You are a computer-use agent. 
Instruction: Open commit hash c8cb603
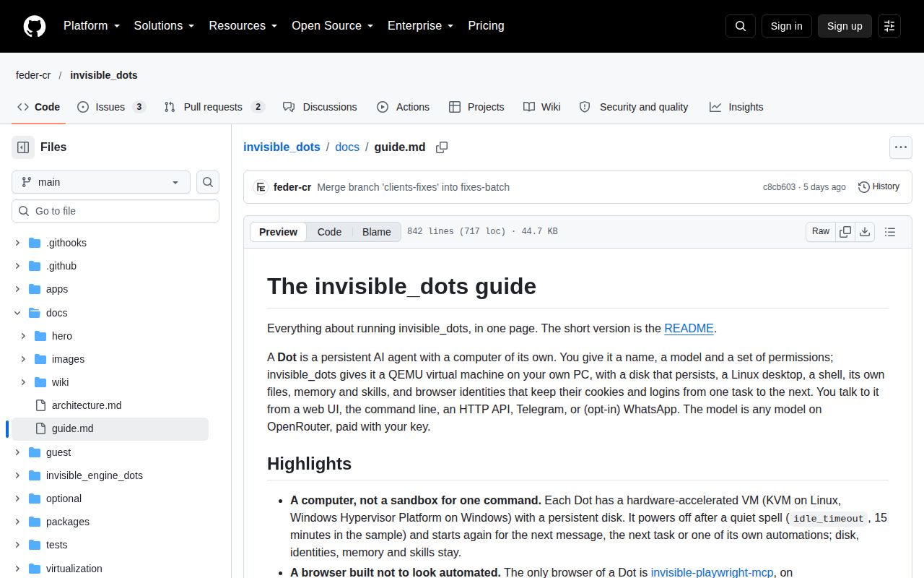(779, 187)
